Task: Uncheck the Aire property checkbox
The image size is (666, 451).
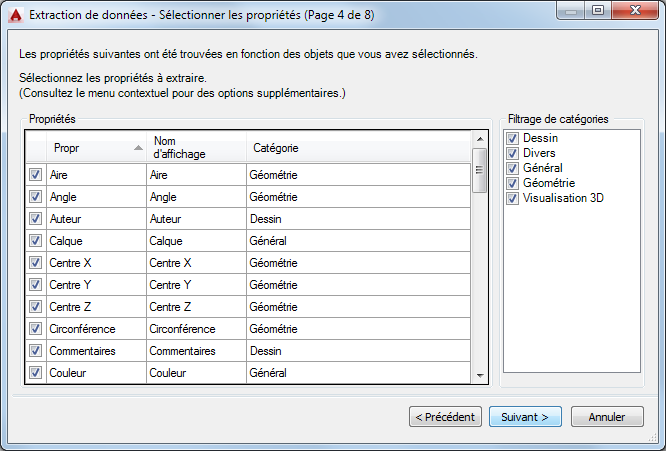Action: click(36, 175)
